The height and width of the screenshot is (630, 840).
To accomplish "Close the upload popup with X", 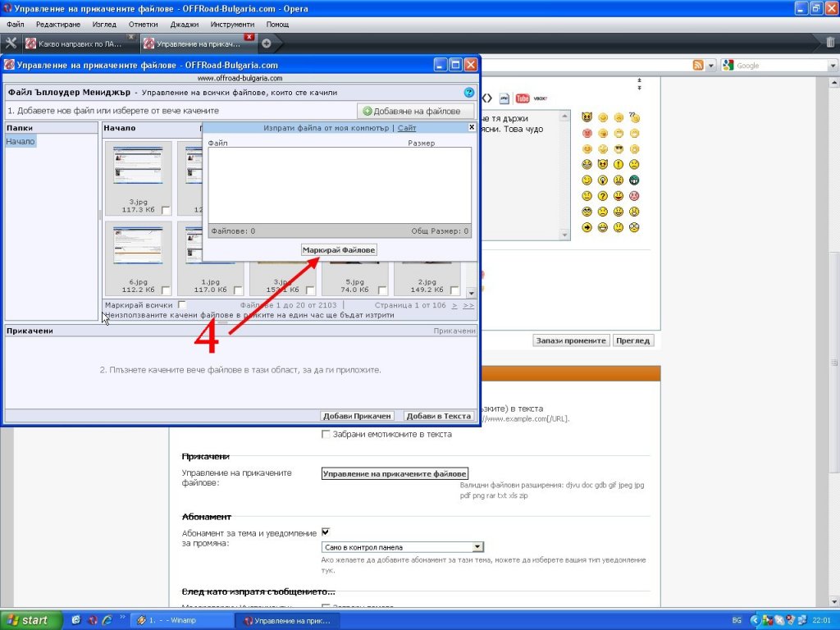I will 472,127.
